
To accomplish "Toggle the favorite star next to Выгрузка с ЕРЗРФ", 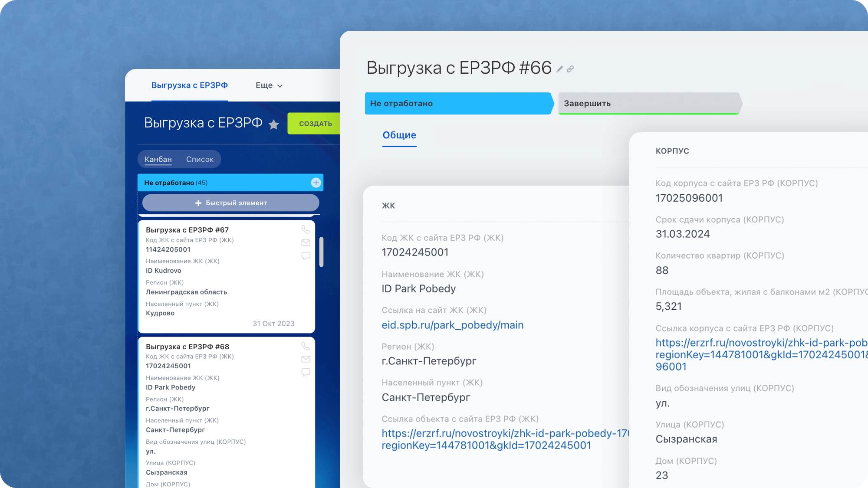I will (274, 125).
